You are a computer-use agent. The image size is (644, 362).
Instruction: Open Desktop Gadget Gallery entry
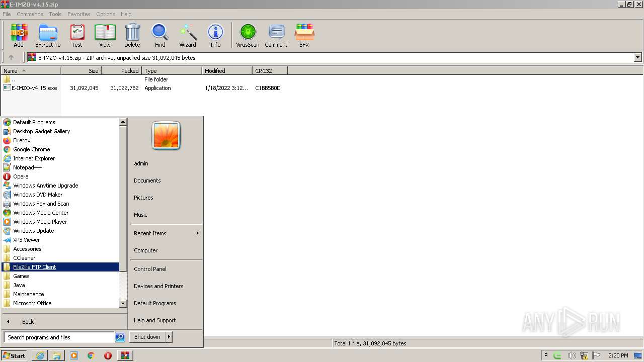click(60, 131)
